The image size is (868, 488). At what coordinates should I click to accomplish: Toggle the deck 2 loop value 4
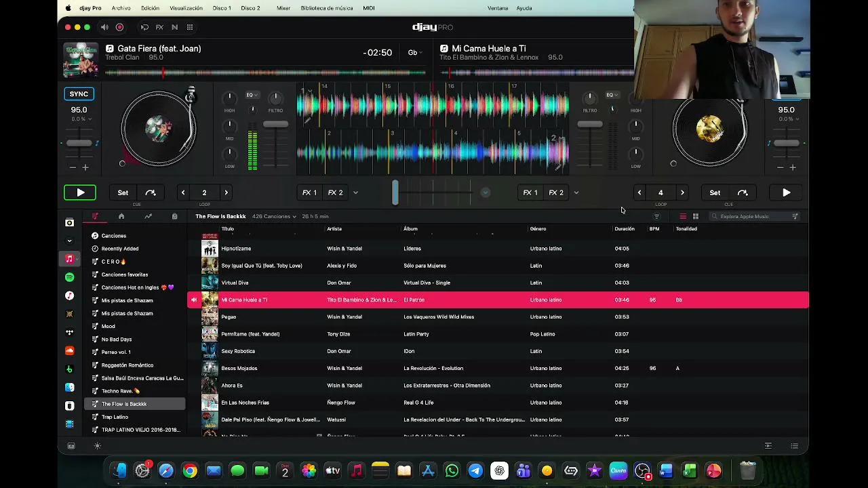[660, 192]
